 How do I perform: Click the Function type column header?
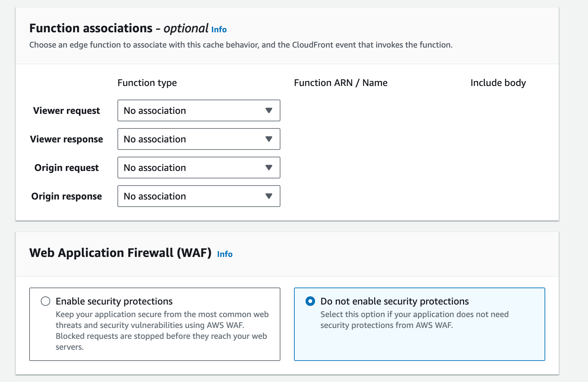pyautogui.click(x=147, y=83)
